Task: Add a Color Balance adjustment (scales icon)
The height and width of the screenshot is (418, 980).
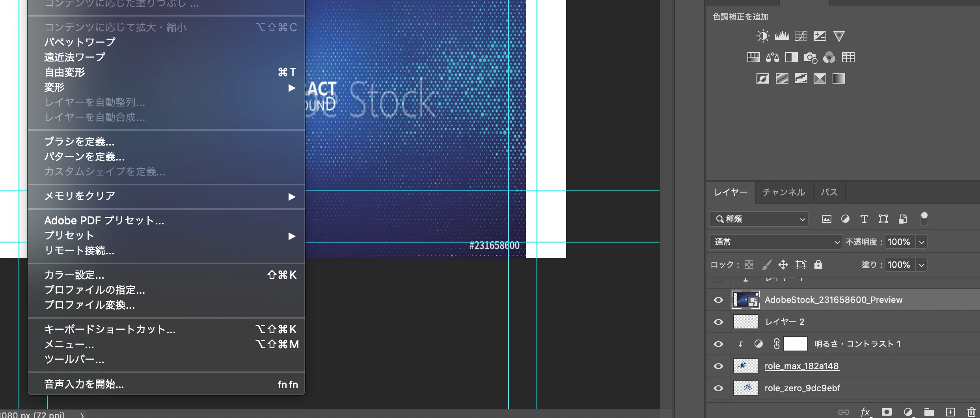Action: [x=772, y=58]
